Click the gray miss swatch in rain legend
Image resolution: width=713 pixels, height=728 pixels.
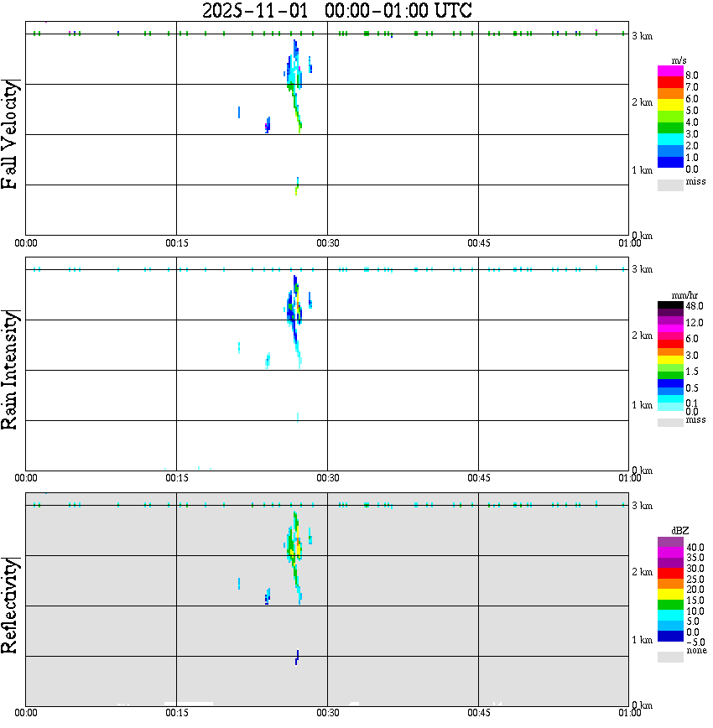pos(670,423)
